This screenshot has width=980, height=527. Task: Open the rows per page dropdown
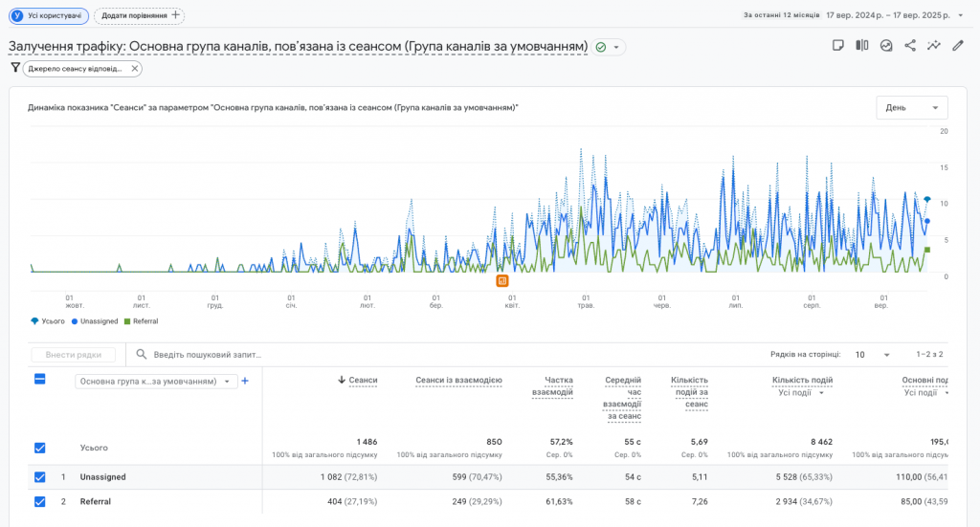click(x=872, y=355)
